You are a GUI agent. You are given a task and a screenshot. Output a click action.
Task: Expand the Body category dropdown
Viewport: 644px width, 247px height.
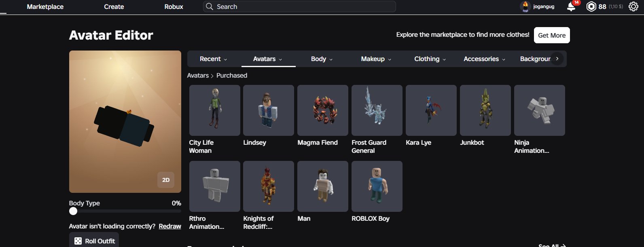pyautogui.click(x=322, y=59)
